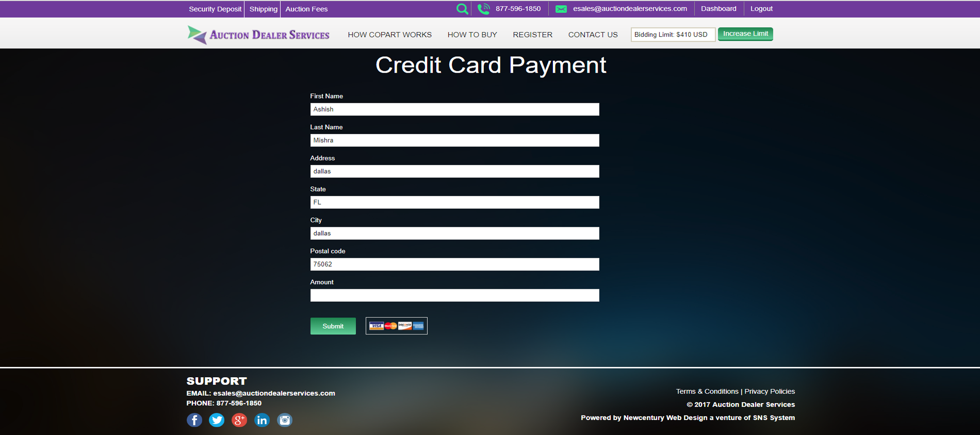Click the SUPPORT footer heading
The height and width of the screenshot is (435, 980).
tap(217, 381)
